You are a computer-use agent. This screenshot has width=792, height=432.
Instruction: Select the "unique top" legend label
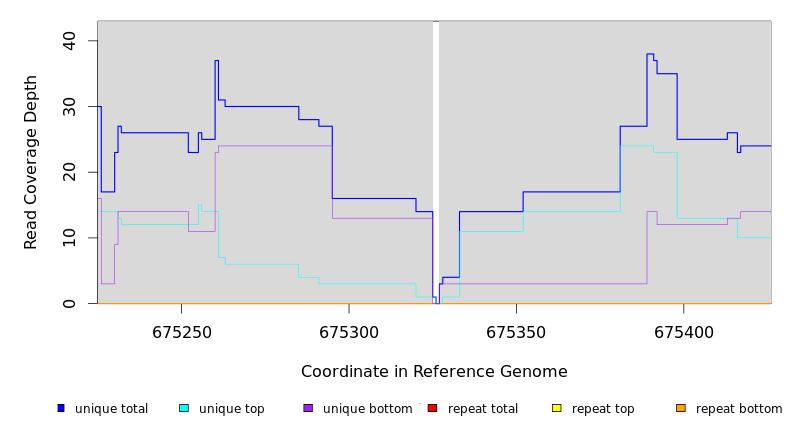pyautogui.click(x=231, y=409)
